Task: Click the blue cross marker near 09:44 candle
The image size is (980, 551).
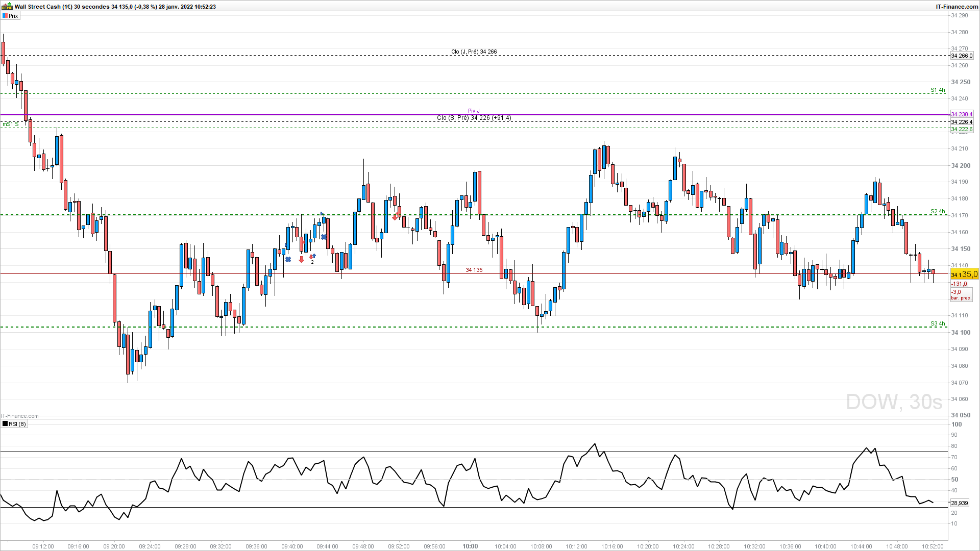Action: (x=324, y=237)
